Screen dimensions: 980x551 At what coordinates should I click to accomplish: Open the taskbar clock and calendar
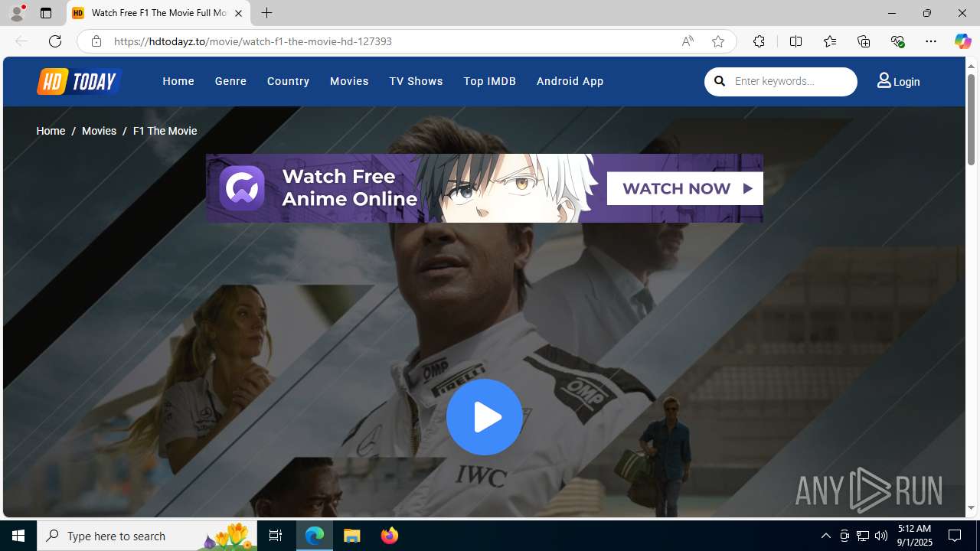click(914, 536)
